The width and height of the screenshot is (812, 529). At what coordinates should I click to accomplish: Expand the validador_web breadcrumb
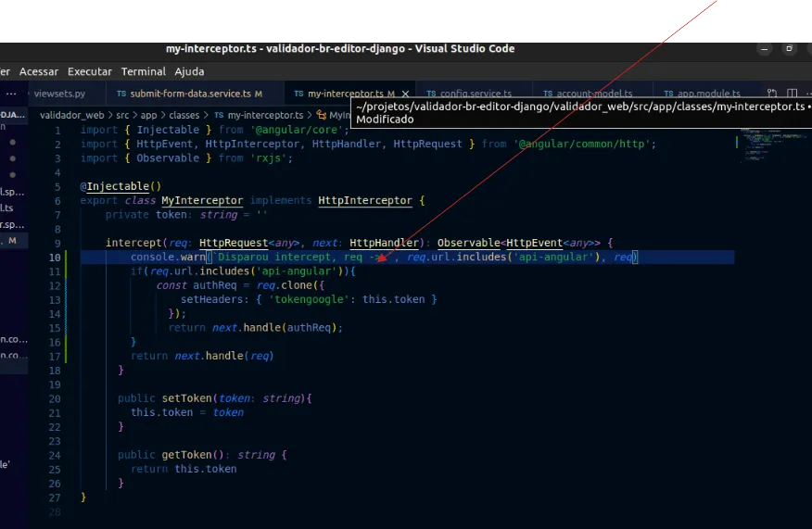(71, 115)
